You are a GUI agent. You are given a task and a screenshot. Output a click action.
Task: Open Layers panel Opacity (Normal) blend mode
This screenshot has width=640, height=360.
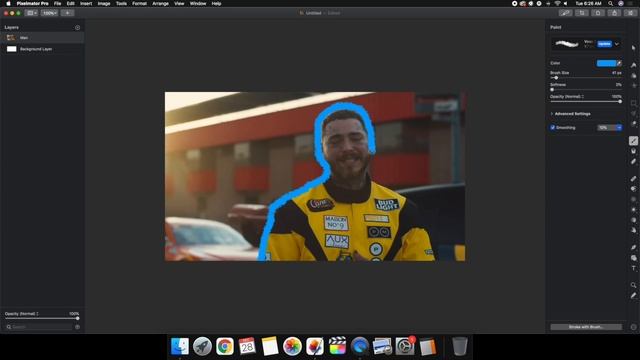[22, 313]
